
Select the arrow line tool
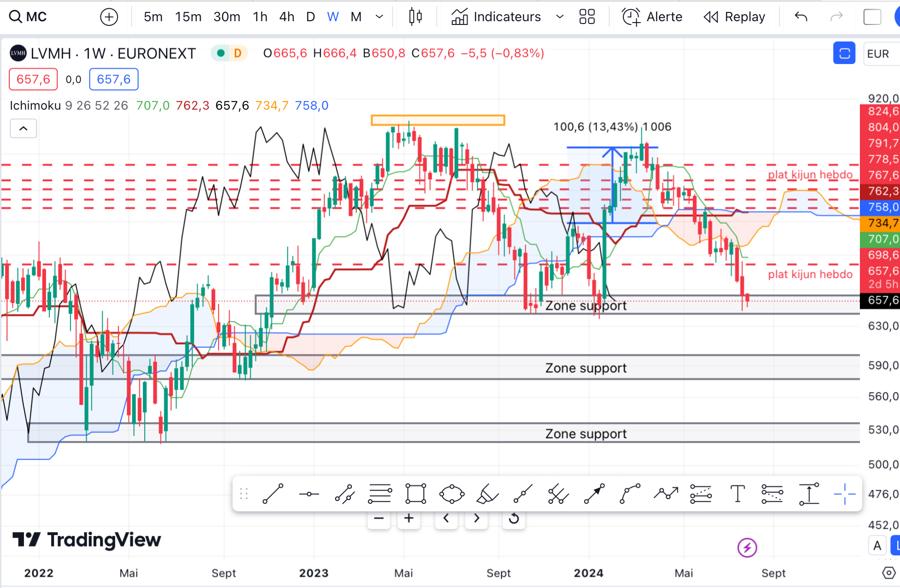(594, 494)
